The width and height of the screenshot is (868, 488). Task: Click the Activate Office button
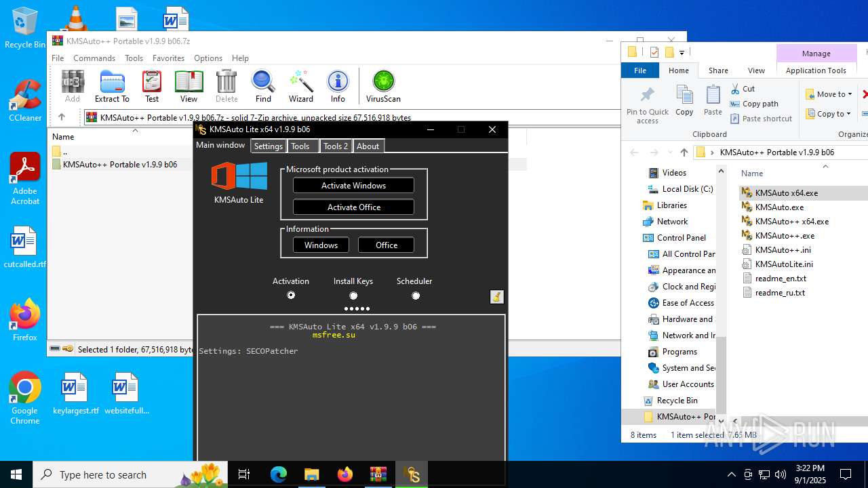pyautogui.click(x=353, y=207)
